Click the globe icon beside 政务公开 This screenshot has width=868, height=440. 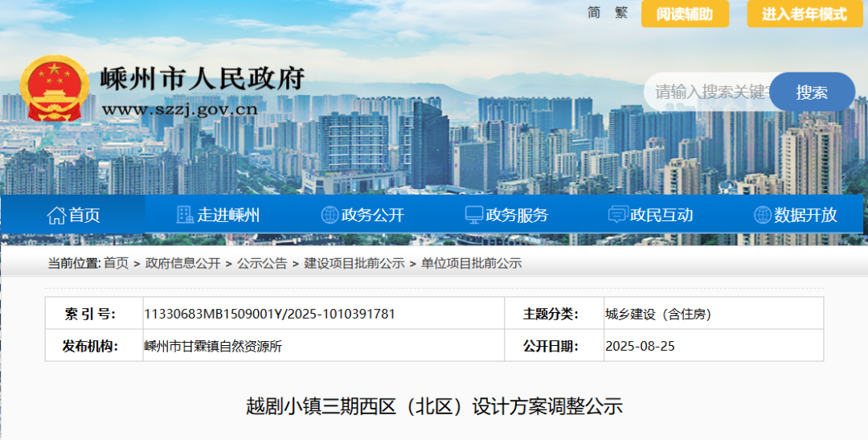[330, 215]
